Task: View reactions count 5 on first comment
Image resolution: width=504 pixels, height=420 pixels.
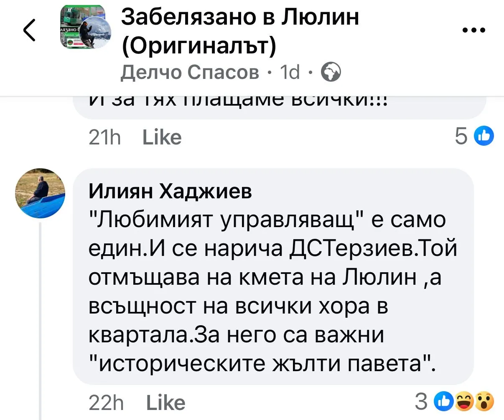Action: pyautogui.click(x=461, y=136)
